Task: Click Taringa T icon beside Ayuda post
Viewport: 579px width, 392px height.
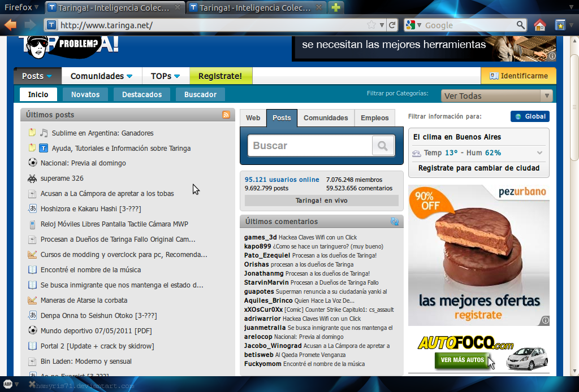Action: (x=44, y=148)
